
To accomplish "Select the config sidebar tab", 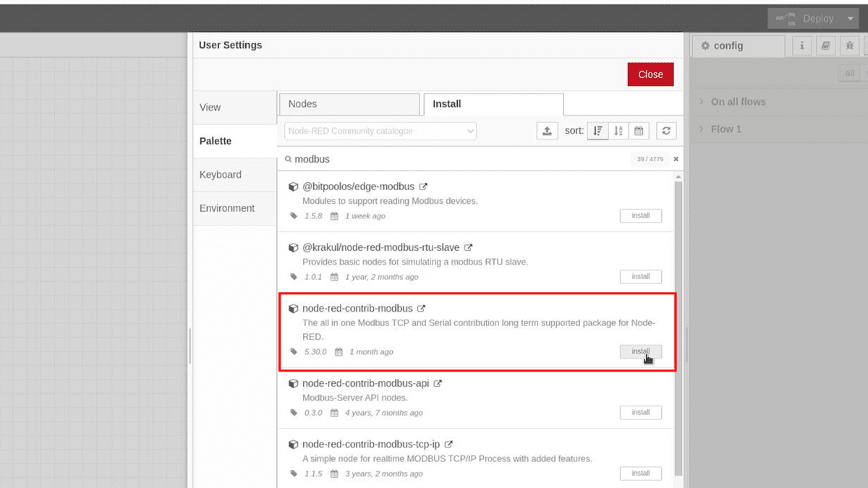I will (738, 46).
